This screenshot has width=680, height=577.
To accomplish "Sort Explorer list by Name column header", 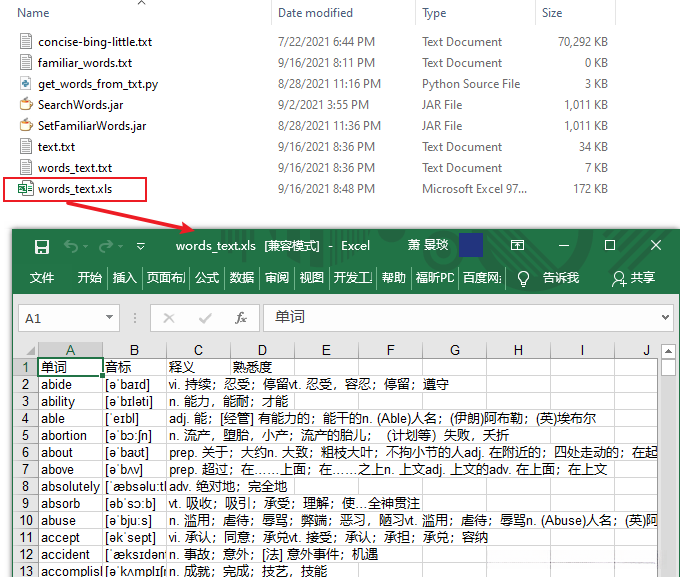I will [33, 13].
